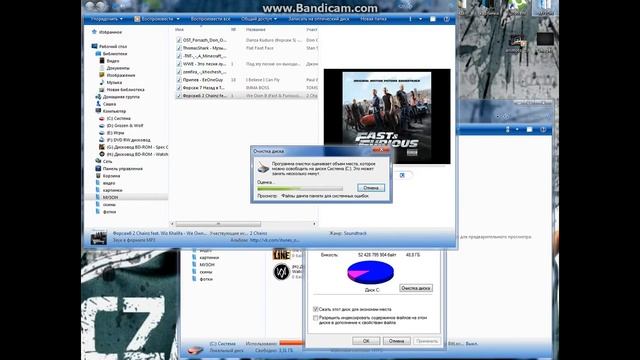
Task: Click the horizontal scrollbar thumb in file list
Action: point(218,224)
